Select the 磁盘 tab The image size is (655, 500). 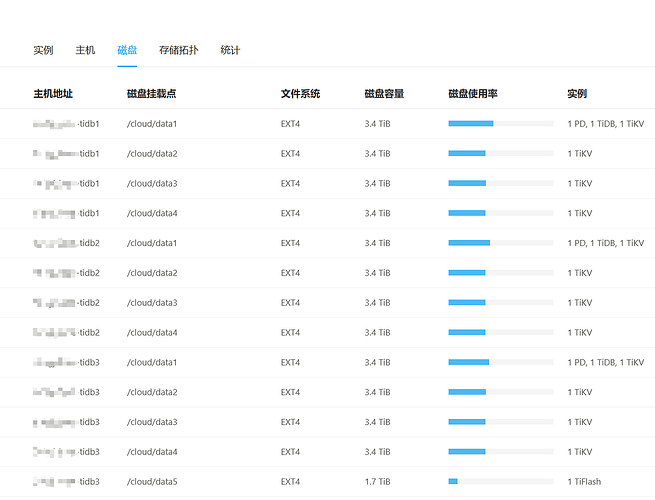(x=127, y=50)
